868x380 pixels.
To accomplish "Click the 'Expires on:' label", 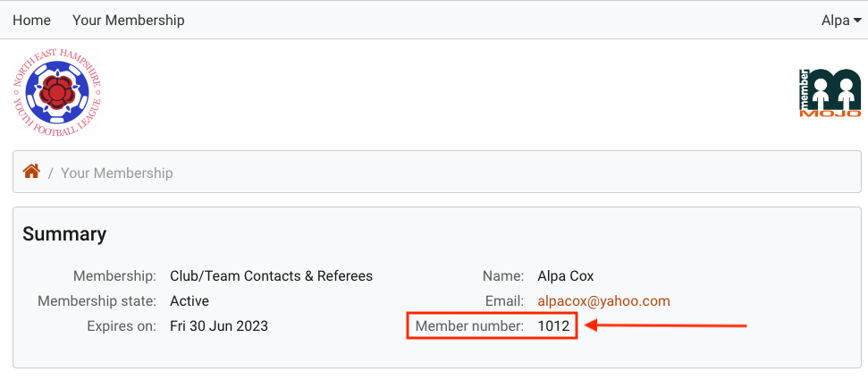I will click(x=122, y=326).
